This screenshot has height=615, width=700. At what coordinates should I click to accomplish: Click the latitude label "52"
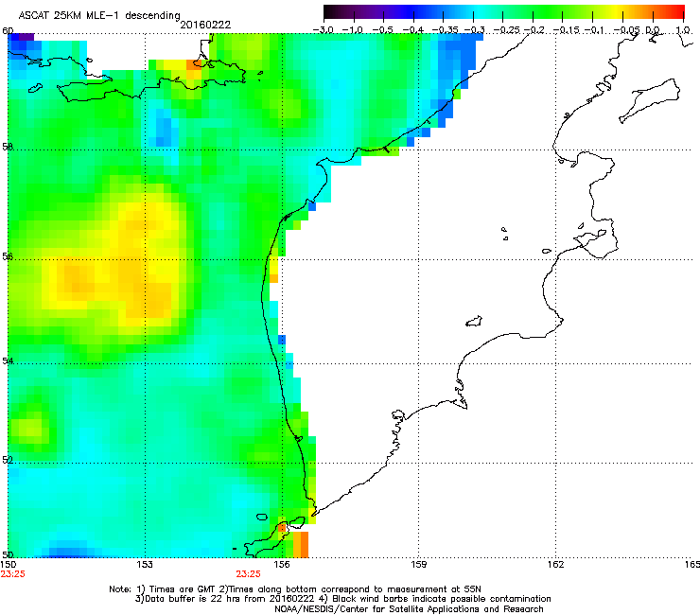pyautogui.click(x=8, y=460)
